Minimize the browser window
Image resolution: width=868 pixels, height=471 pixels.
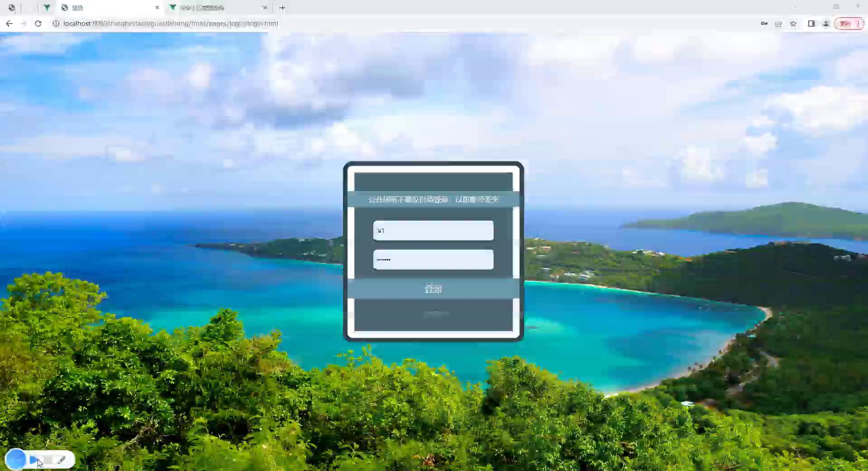(x=816, y=7)
